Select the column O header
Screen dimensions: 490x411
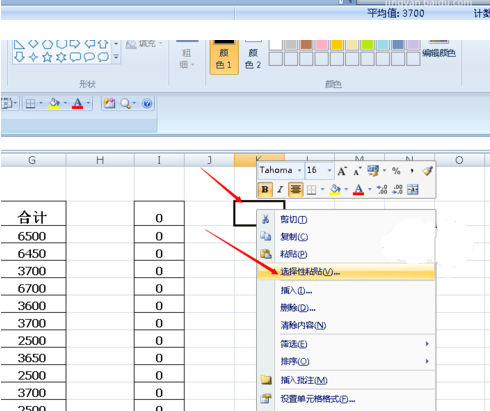459,160
